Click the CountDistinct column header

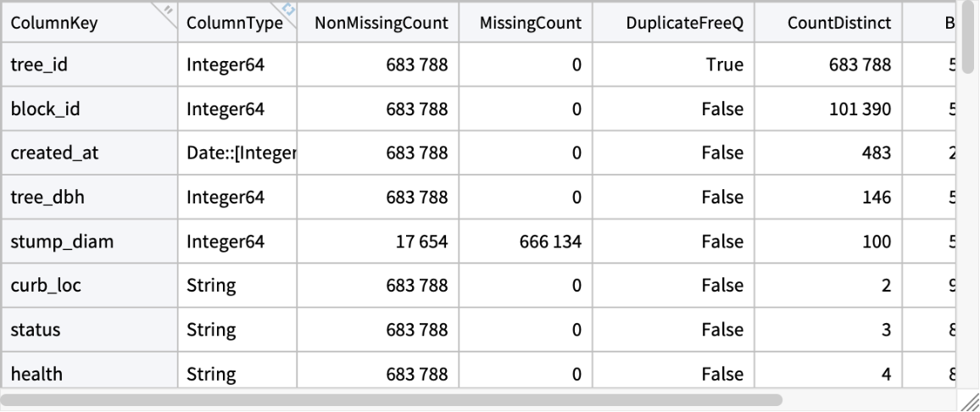(838, 24)
